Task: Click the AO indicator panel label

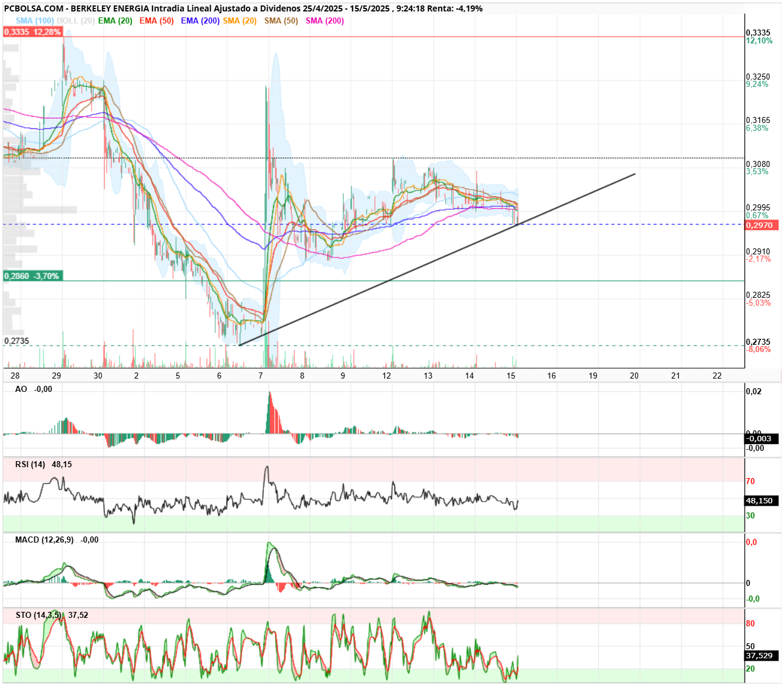Action: pyautogui.click(x=21, y=389)
